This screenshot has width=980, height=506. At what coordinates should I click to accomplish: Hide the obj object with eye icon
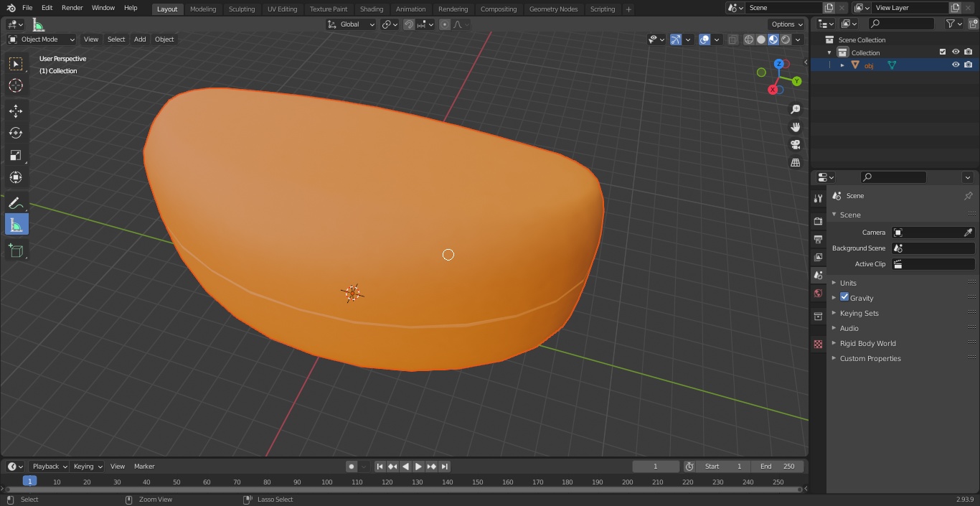pos(956,65)
